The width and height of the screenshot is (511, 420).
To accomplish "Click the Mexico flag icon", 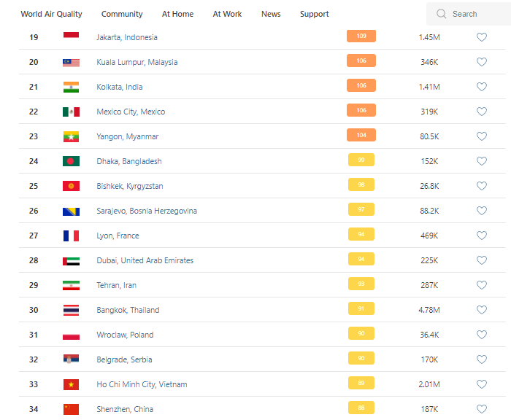I will [71, 112].
